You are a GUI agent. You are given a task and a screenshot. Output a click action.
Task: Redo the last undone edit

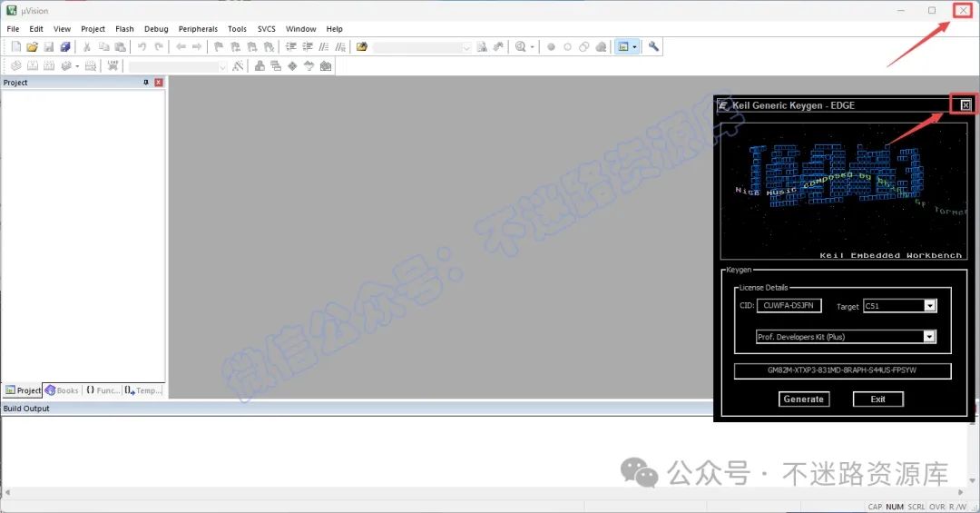click(160, 47)
